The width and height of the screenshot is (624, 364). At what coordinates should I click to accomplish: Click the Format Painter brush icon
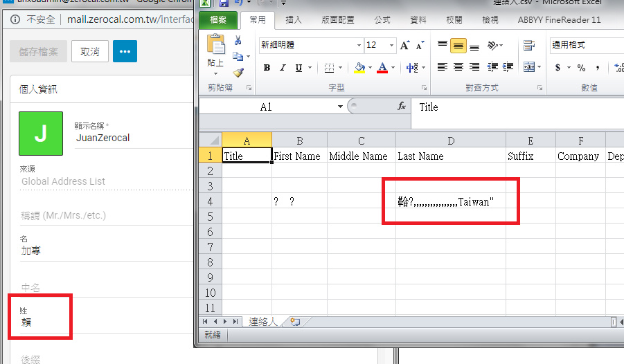238,72
